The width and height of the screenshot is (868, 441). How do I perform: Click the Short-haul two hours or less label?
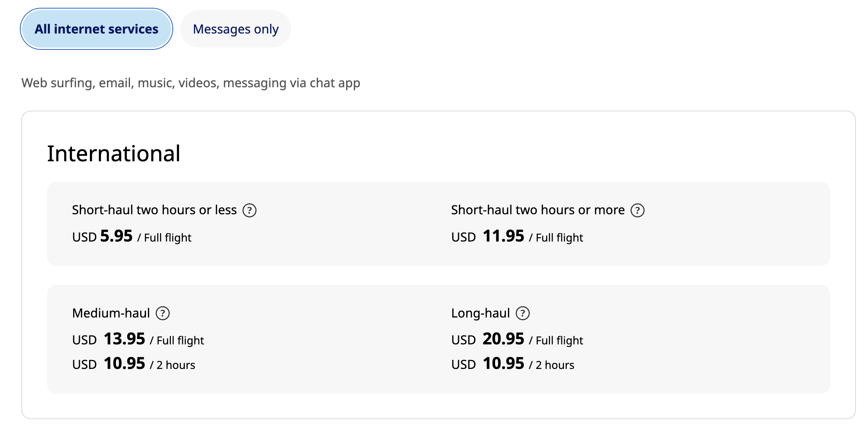[154, 210]
